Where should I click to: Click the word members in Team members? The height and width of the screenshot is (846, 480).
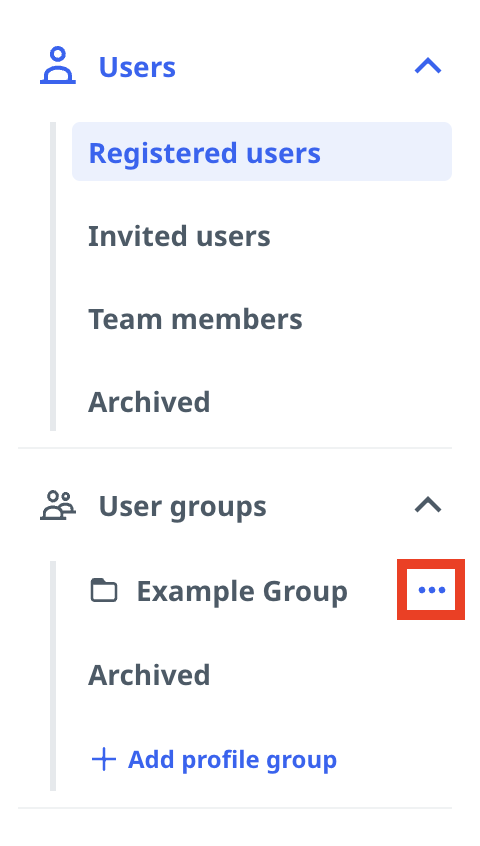tap(237, 319)
